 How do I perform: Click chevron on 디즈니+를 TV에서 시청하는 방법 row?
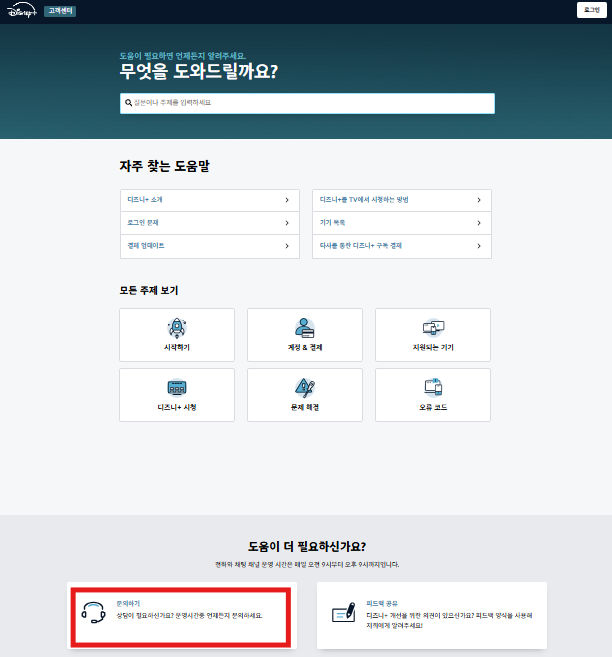[479, 200]
